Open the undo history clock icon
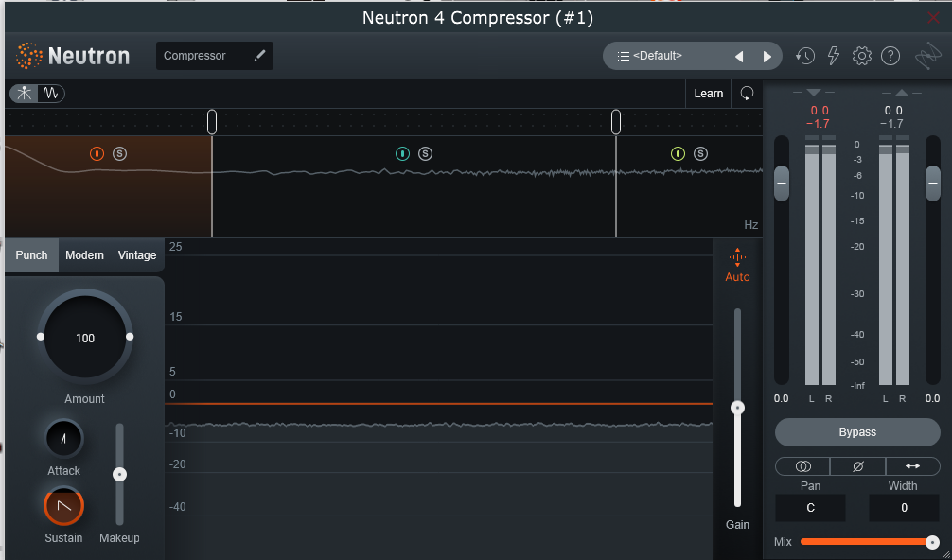The height and width of the screenshot is (560, 952). pyautogui.click(x=805, y=56)
